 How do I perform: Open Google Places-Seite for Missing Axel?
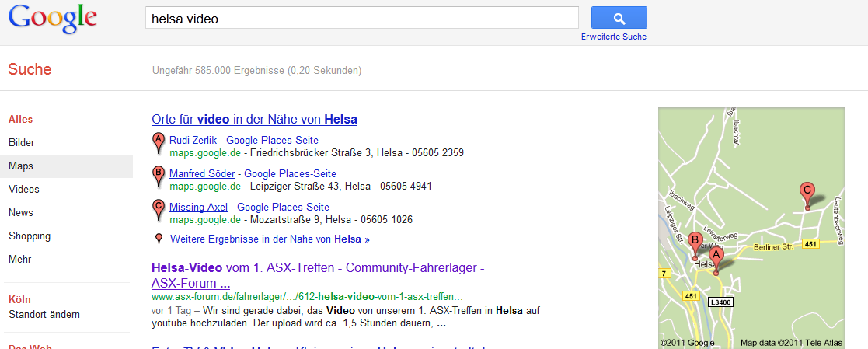pos(284,208)
